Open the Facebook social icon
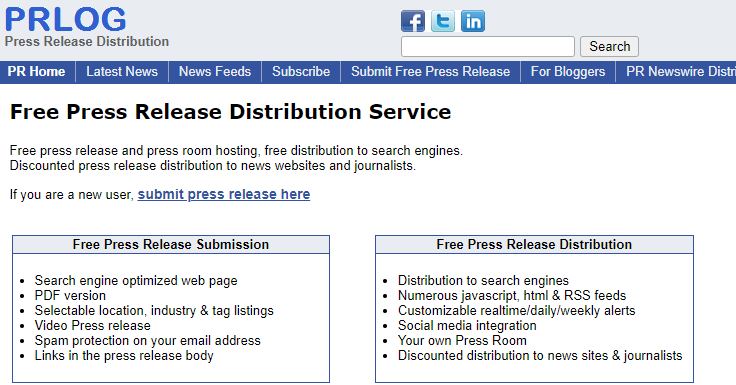This screenshot has width=736, height=385. (413, 21)
